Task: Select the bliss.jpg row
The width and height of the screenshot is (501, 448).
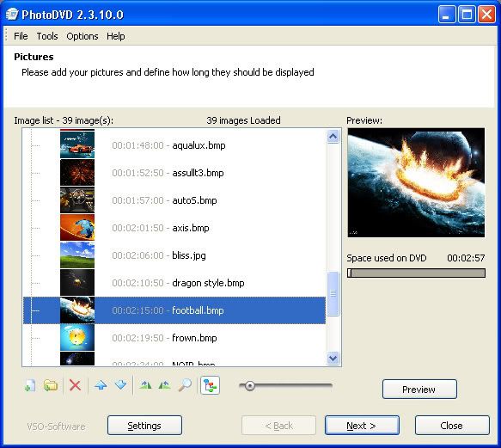Action: point(174,255)
